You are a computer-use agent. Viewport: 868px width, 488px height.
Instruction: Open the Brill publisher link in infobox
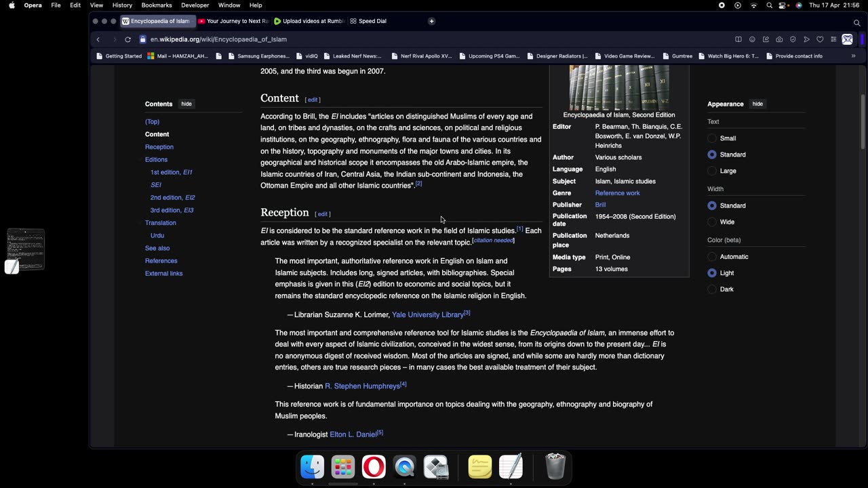(600, 205)
